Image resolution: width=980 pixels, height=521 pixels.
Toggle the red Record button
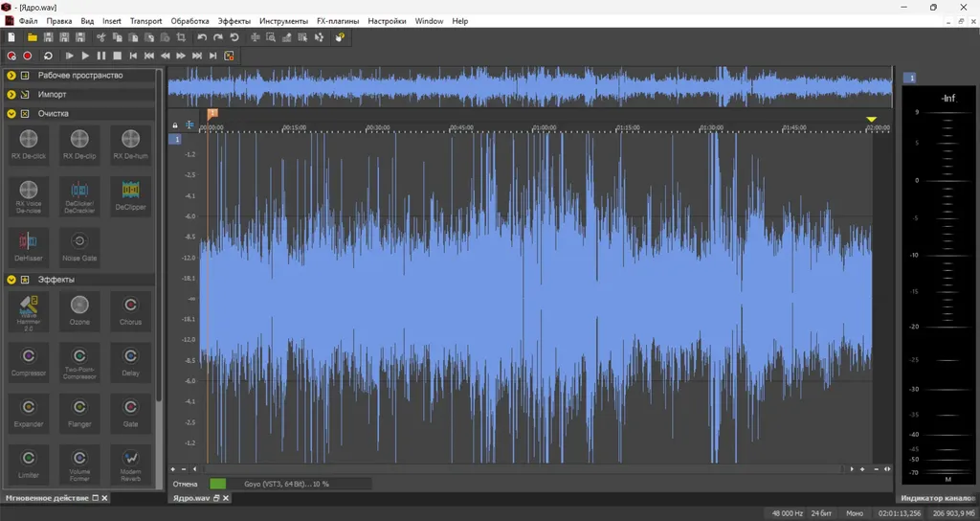click(x=28, y=56)
